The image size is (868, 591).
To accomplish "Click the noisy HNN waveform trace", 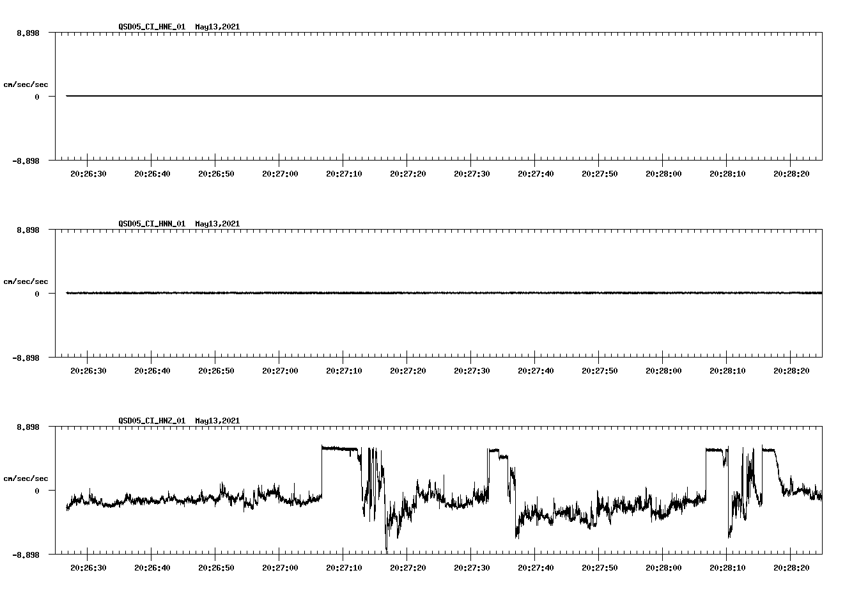I will (x=384, y=293).
